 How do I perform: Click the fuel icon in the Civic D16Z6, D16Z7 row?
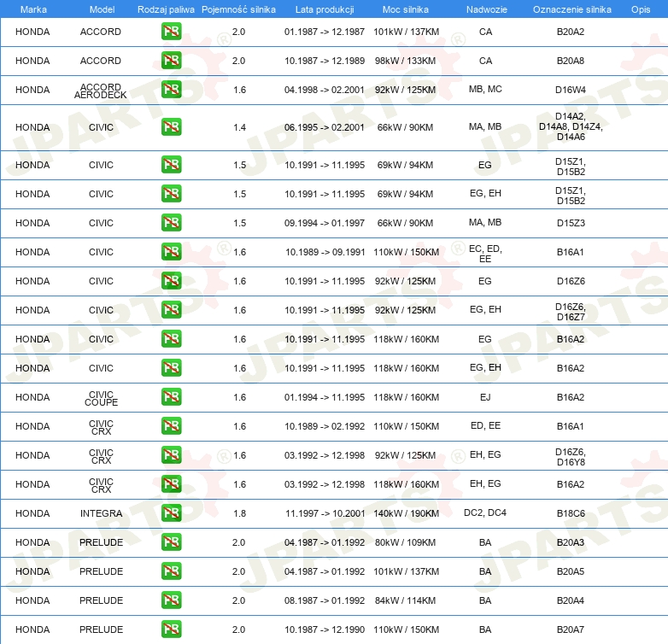tap(171, 310)
